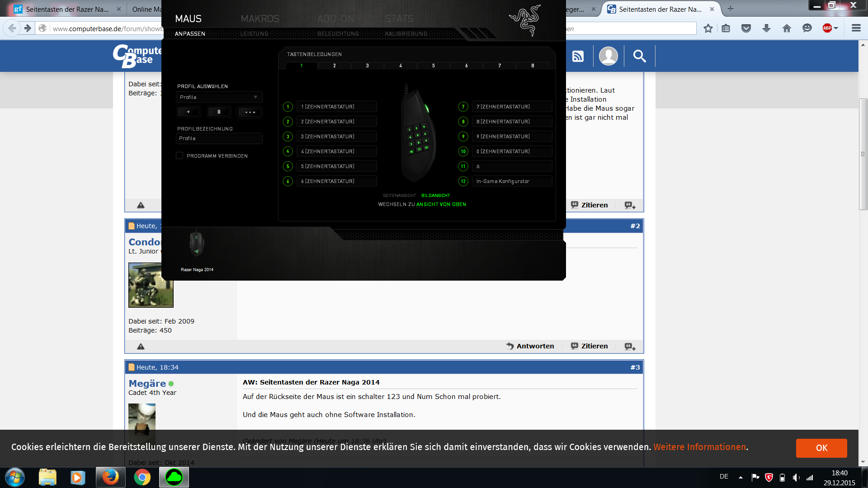Expand the Profil Auswählen dropdown
The height and width of the screenshot is (488, 868).
[x=219, y=97]
